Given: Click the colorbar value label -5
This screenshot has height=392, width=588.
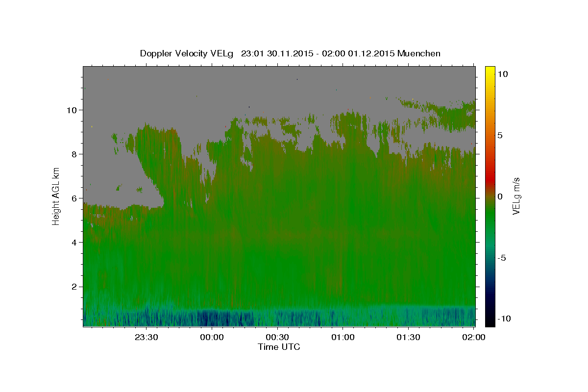Looking at the screenshot, I should click(x=501, y=258).
